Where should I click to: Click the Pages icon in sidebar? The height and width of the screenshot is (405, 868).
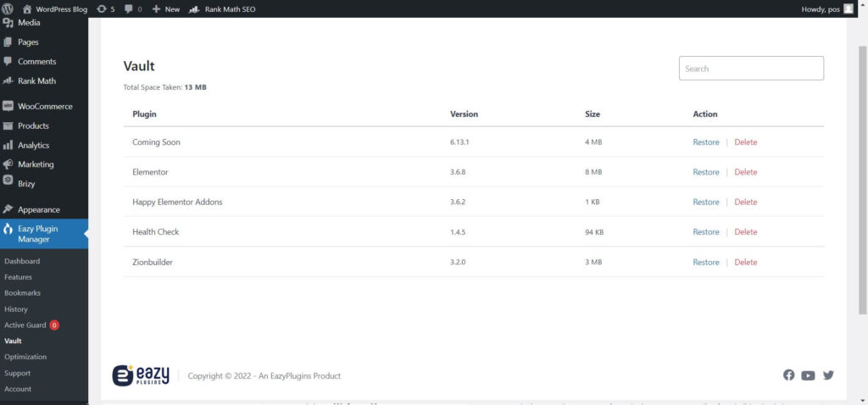(8, 42)
